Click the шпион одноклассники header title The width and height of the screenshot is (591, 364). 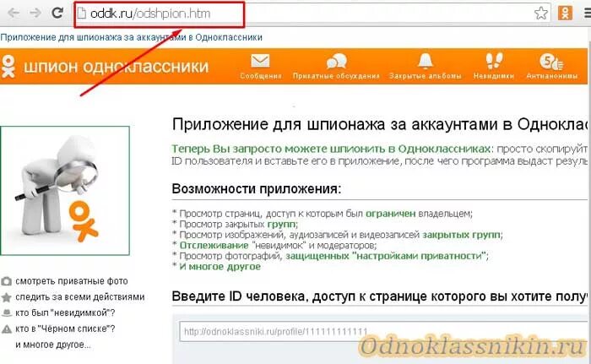coord(117,67)
